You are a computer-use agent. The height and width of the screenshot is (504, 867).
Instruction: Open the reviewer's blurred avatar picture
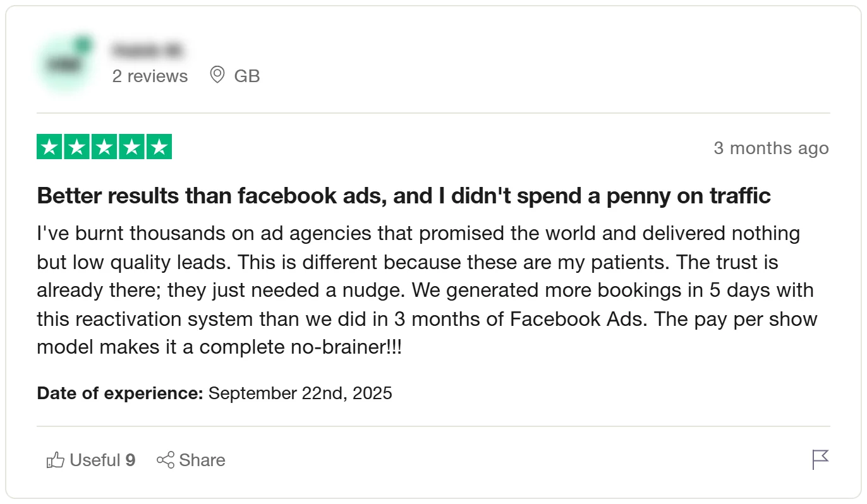point(64,63)
